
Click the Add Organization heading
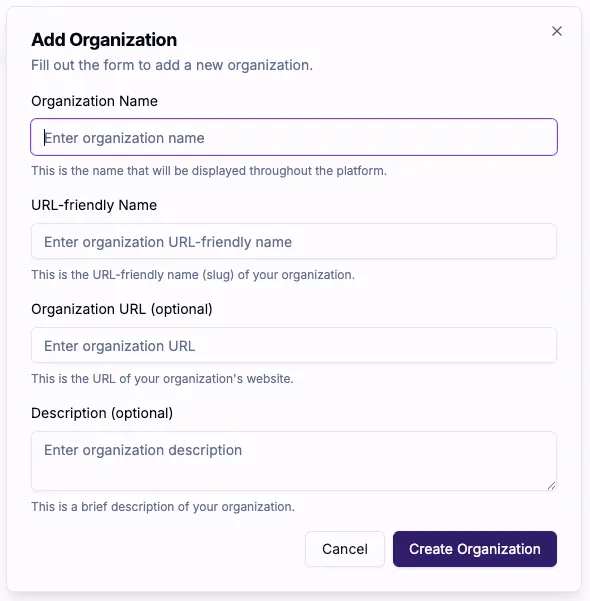pos(104,40)
